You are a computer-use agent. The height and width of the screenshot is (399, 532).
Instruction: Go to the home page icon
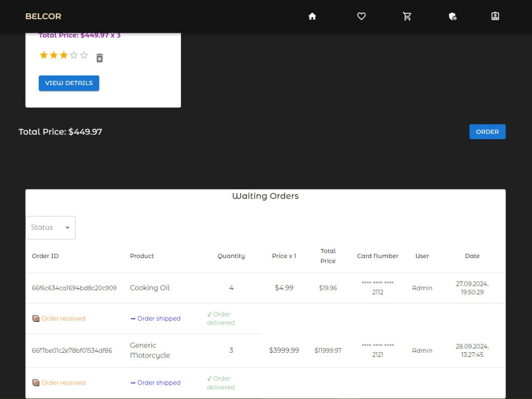tap(312, 16)
